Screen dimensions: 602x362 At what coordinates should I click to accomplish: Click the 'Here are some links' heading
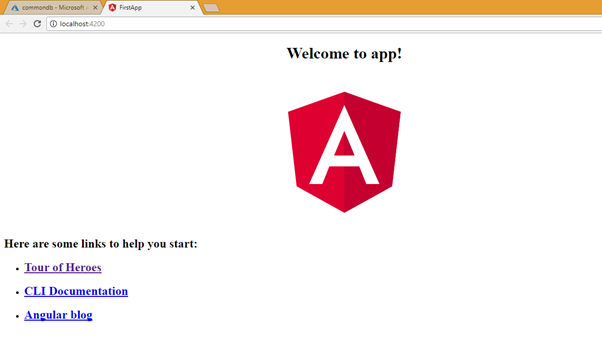pyautogui.click(x=101, y=244)
